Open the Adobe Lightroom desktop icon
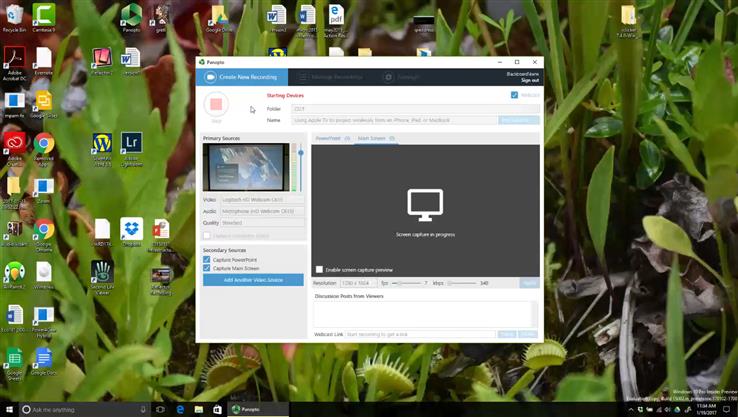 (131, 149)
